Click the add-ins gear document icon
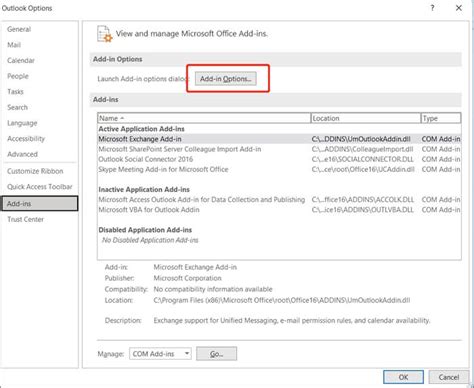This screenshot has height=388, width=474. [x=104, y=34]
